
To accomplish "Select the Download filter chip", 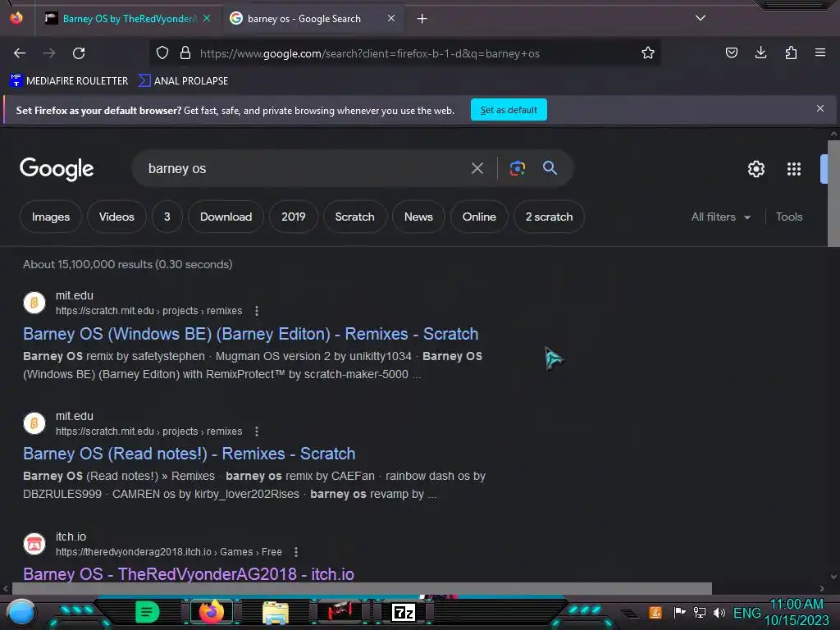I will click(x=226, y=217).
